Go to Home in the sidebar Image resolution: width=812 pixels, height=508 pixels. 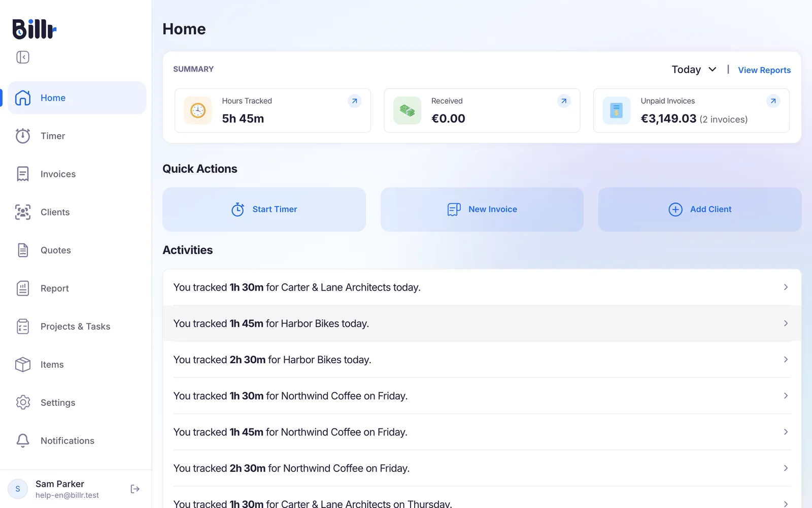coord(77,98)
